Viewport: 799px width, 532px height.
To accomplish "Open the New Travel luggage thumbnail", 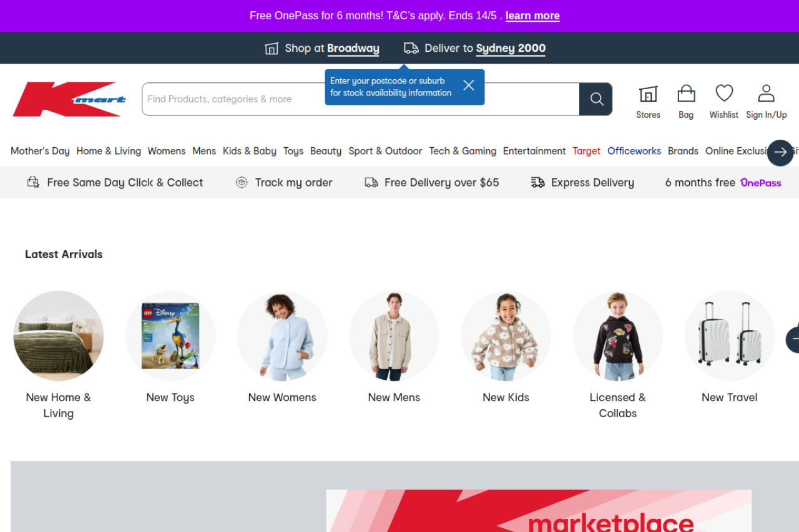I will tap(729, 336).
